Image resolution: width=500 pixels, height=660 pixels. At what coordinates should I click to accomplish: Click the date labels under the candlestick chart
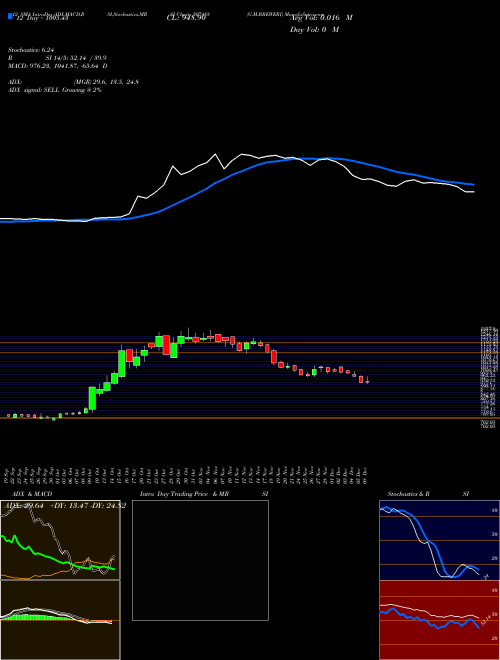point(188,476)
